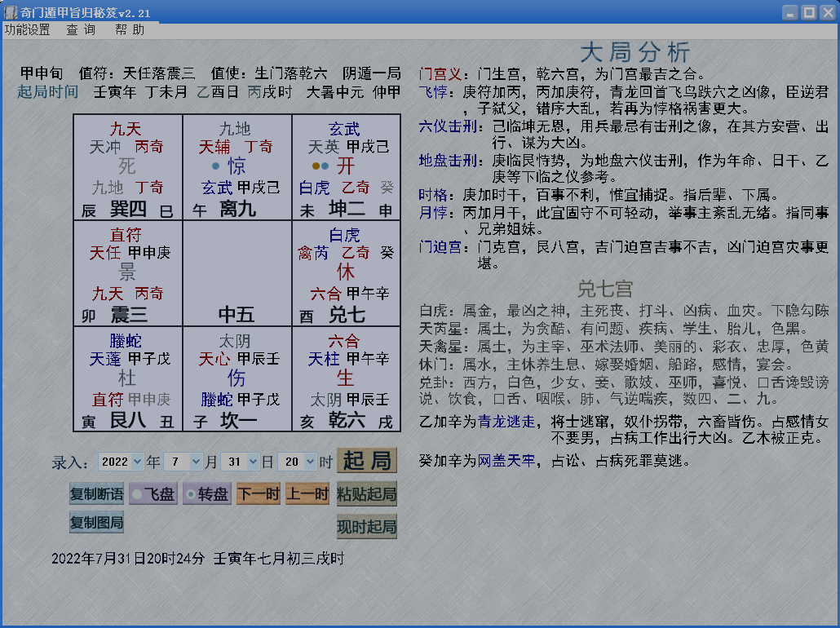The width and height of the screenshot is (840, 628).
Task: Click the 杜 door in 艮八
Action: (x=127, y=378)
